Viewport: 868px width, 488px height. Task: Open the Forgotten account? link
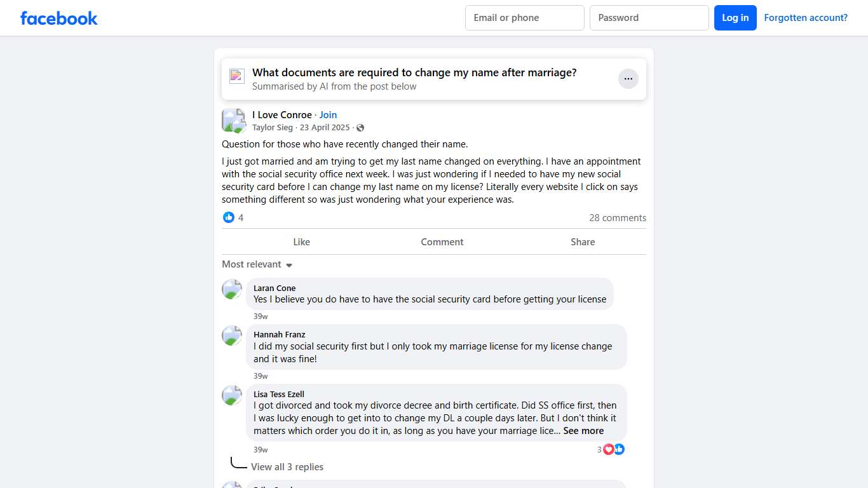(x=806, y=18)
